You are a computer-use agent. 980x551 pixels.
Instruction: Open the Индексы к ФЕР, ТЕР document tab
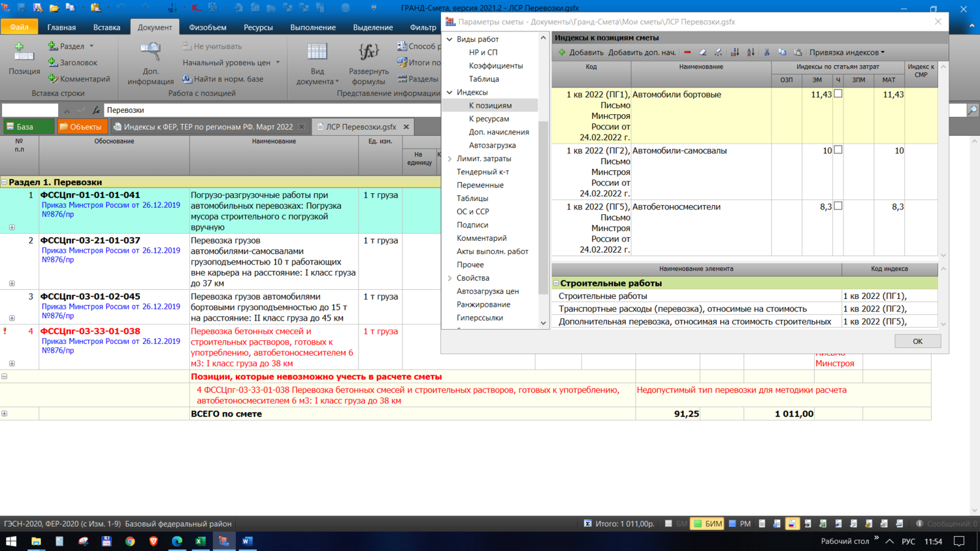208,127
